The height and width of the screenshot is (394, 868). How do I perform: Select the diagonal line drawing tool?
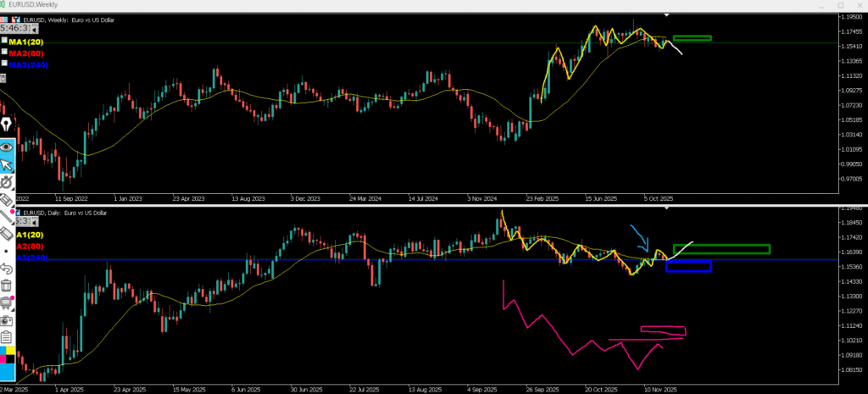[x=7, y=218]
